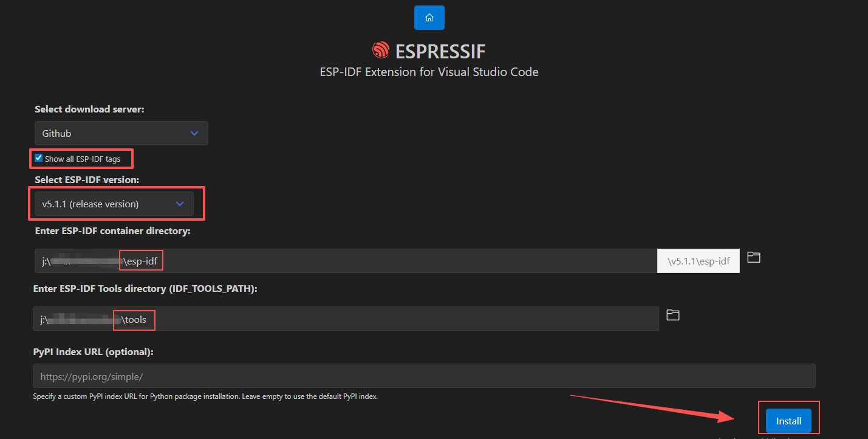Click the ESPRESSIF heading text
Image resolution: width=868 pixels, height=439 pixels.
point(440,50)
